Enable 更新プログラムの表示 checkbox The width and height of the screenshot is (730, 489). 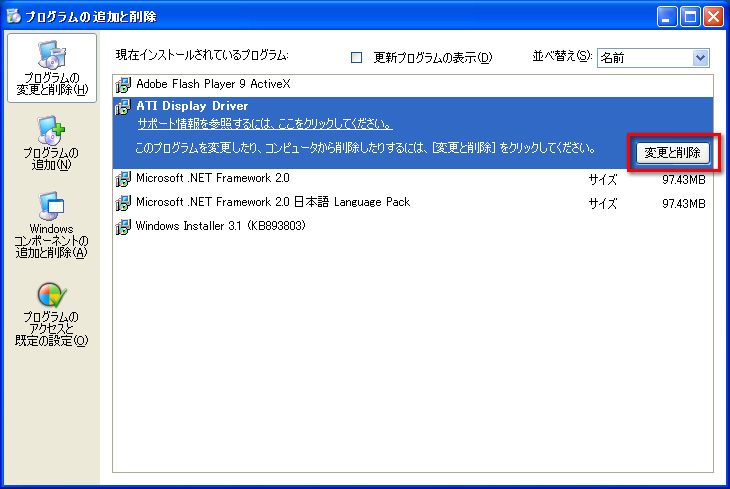(356, 57)
